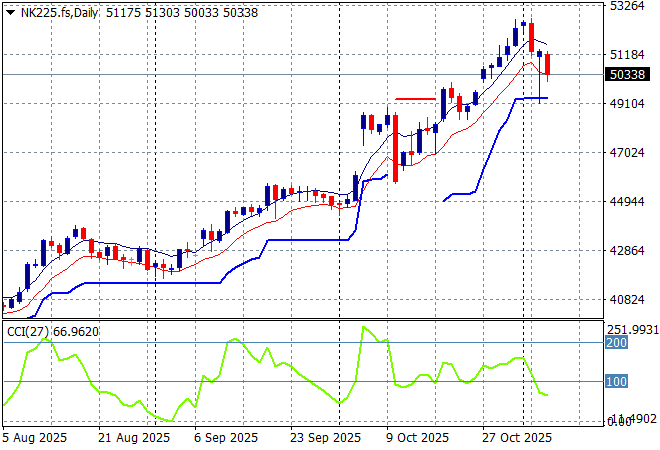
Task: Click the 5 Aug 2025 date label
Action: click(38, 438)
